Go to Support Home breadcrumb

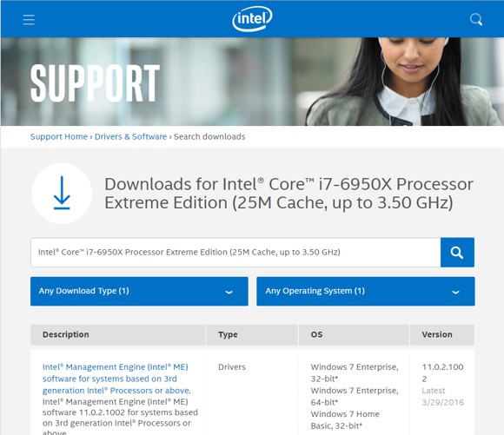(59, 136)
